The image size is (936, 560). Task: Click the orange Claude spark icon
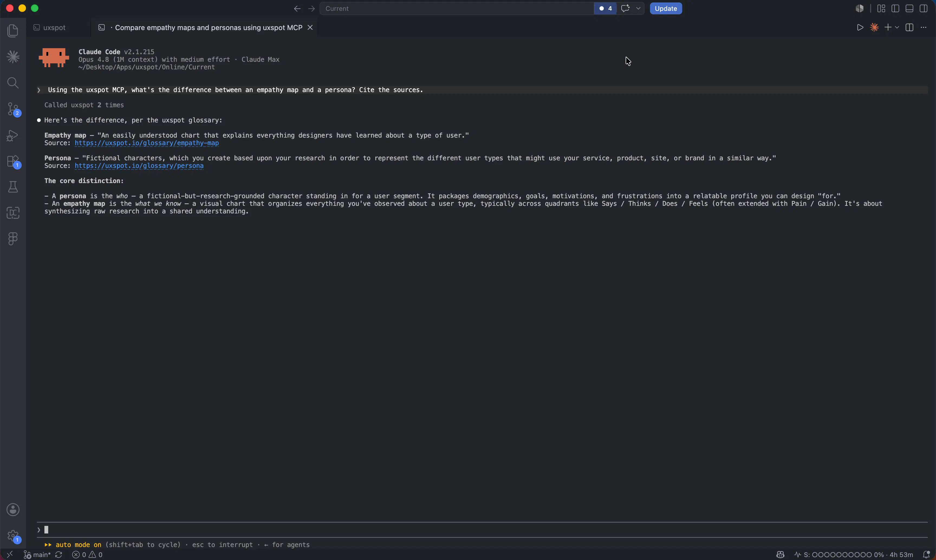click(x=874, y=28)
